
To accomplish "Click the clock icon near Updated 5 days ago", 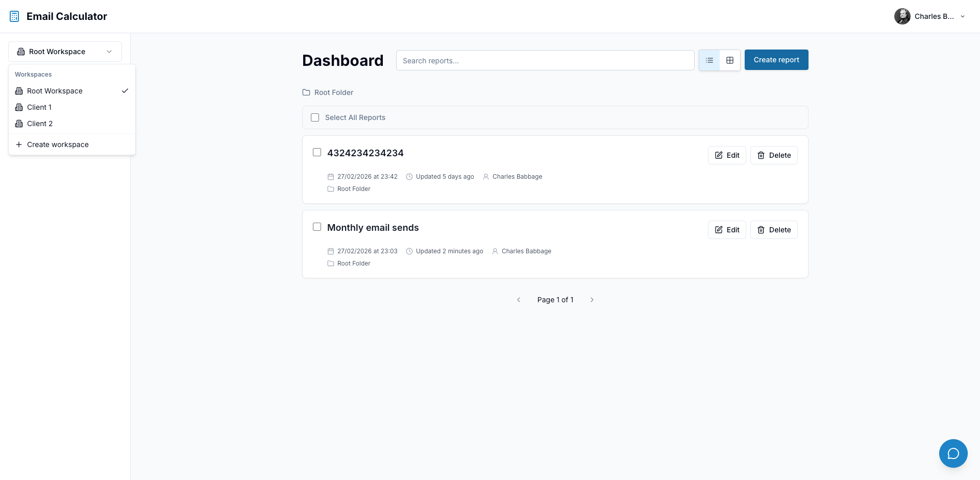I will pos(409,177).
